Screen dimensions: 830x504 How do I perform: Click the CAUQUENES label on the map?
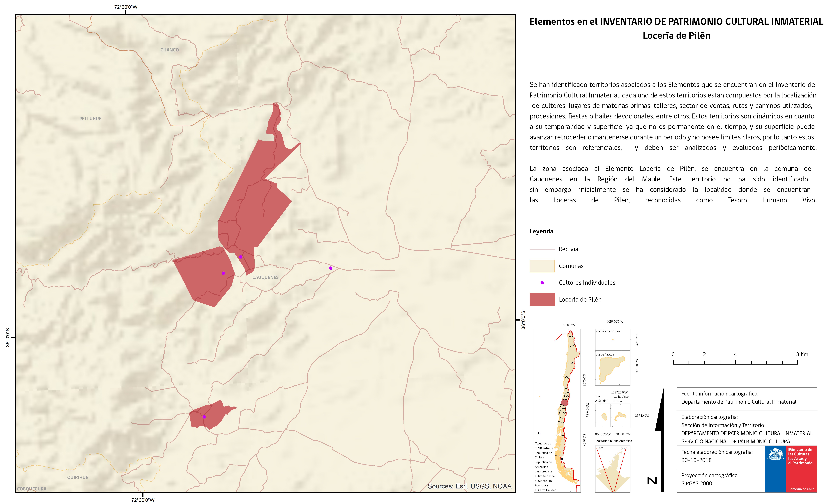[265, 277]
